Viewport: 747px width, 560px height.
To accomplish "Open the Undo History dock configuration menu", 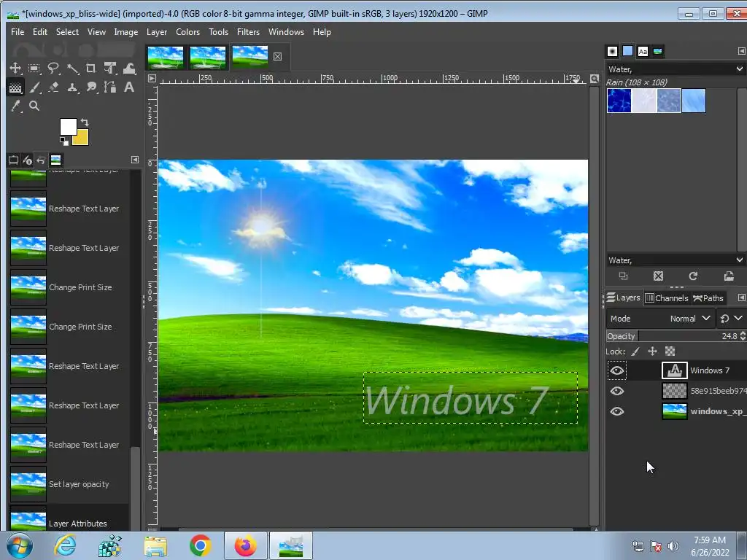I will pos(135,160).
